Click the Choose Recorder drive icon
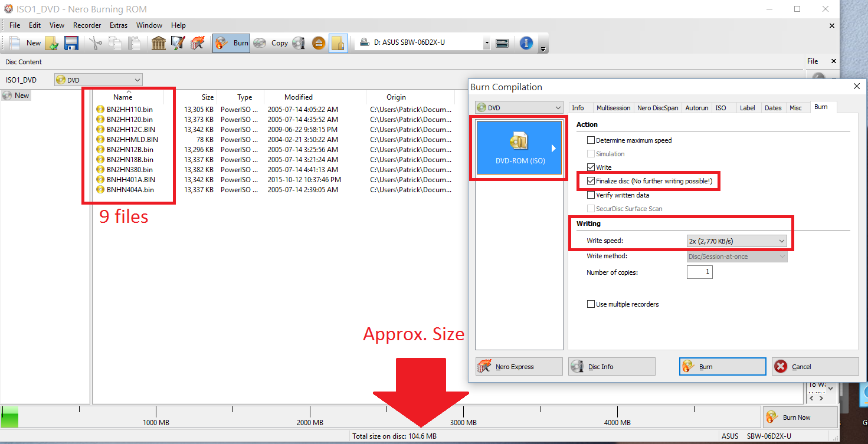Screen dimensions: 868x444 (x=502, y=43)
